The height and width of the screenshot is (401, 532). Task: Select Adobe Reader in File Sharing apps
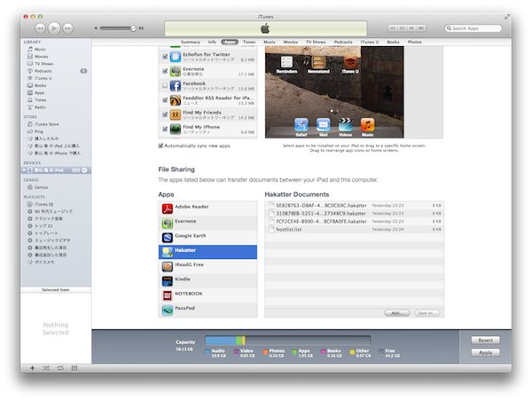tap(207, 208)
